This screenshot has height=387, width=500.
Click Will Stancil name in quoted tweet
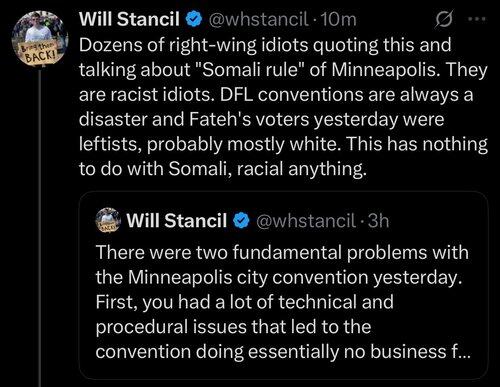pos(177,221)
